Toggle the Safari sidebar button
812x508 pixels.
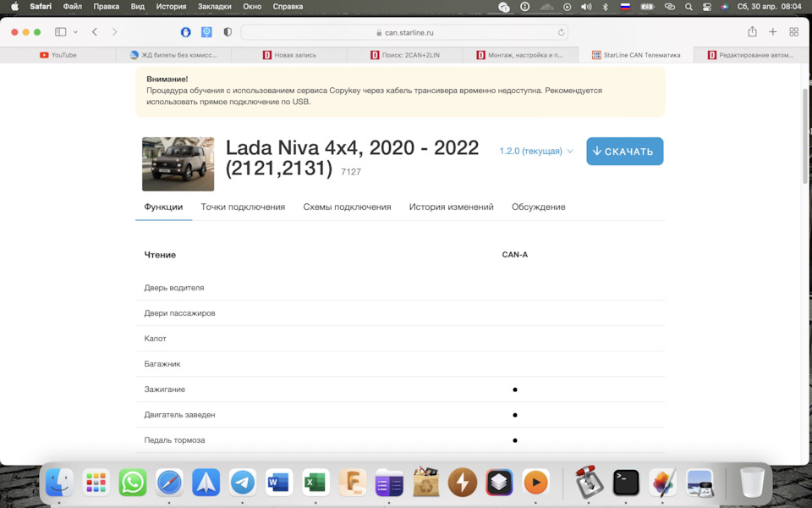coord(61,32)
